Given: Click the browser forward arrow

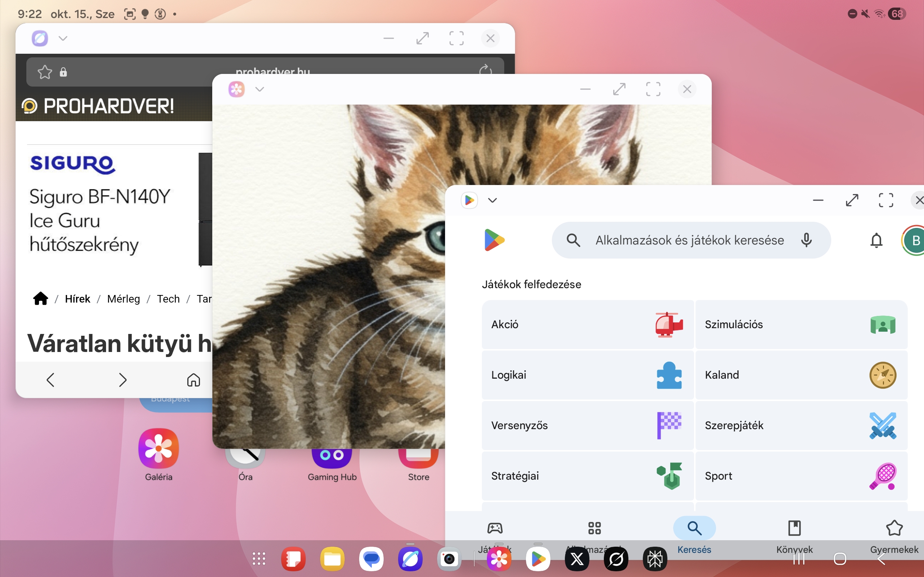Looking at the screenshot, I should (122, 380).
